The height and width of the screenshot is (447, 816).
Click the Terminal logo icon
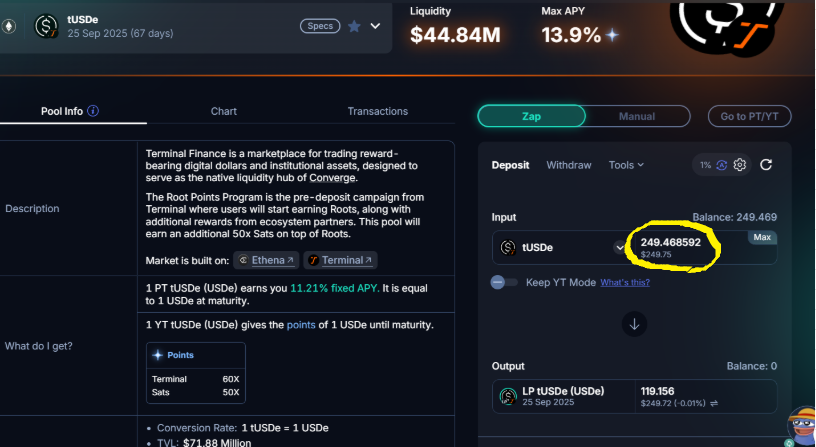pyautogui.click(x=313, y=260)
